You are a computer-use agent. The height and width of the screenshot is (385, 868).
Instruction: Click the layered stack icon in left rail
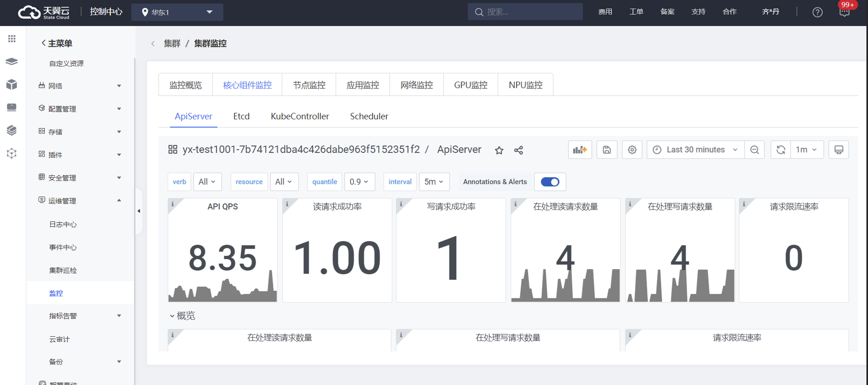(12, 130)
